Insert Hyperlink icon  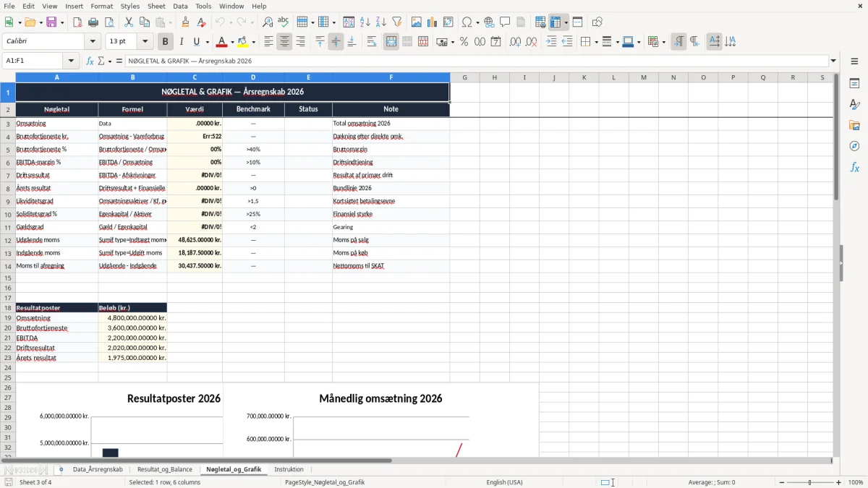click(x=489, y=22)
